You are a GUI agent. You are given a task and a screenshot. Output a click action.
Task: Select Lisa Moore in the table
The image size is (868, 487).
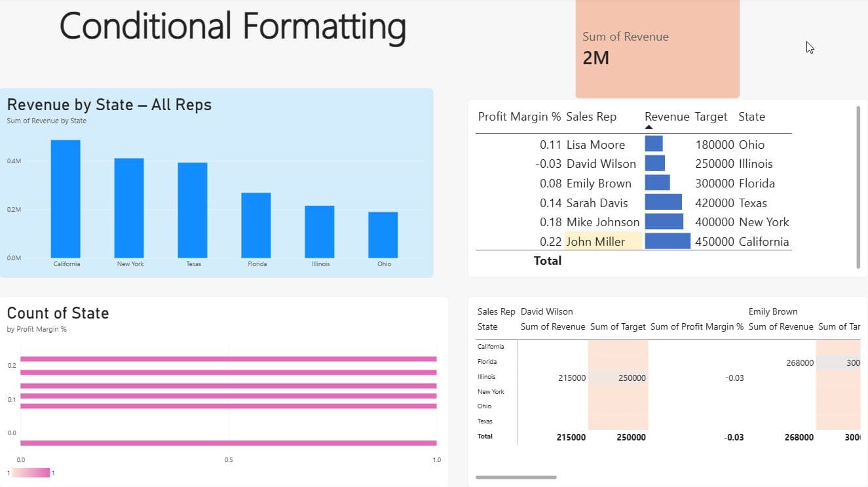tap(595, 145)
